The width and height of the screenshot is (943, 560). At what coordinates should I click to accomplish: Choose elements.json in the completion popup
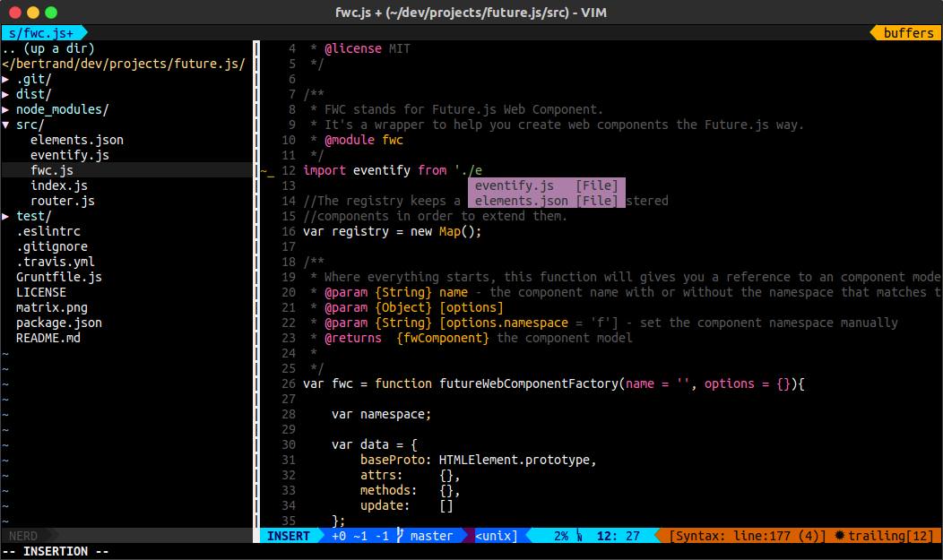coord(520,201)
